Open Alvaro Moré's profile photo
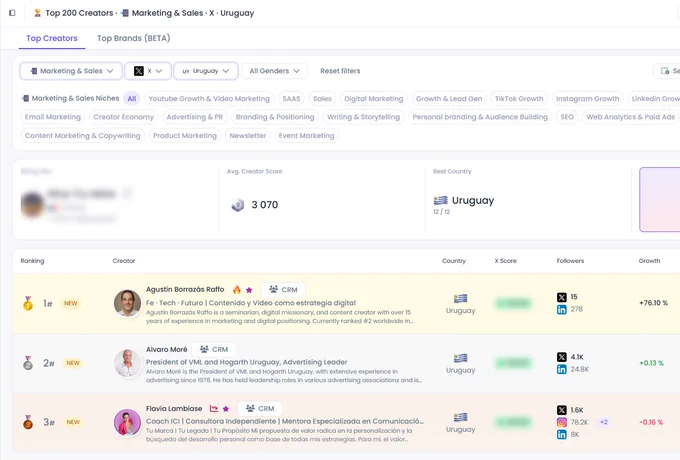Viewport: 680px width, 460px height. 128,363
